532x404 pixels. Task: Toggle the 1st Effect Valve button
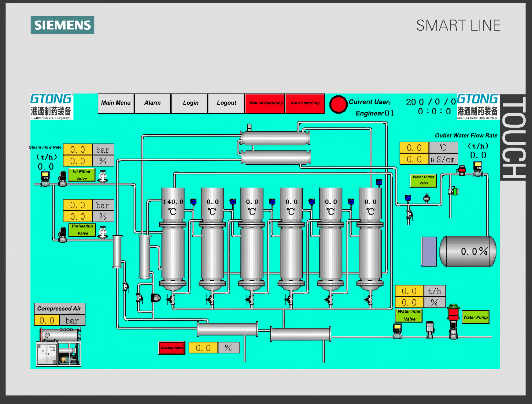click(82, 175)
